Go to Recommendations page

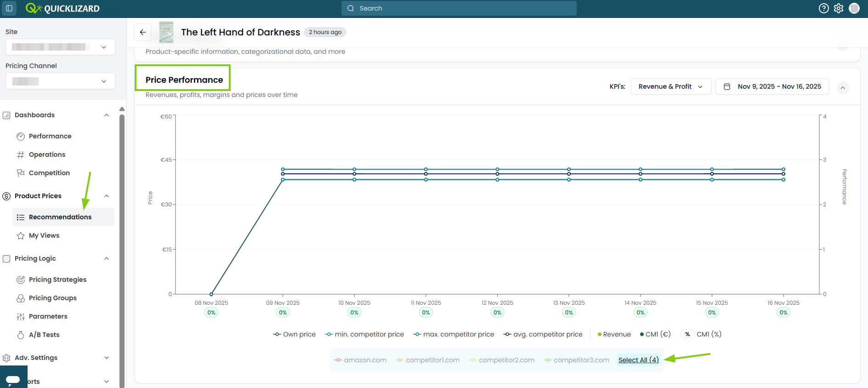pyautogui.click(x=63, y=217)
